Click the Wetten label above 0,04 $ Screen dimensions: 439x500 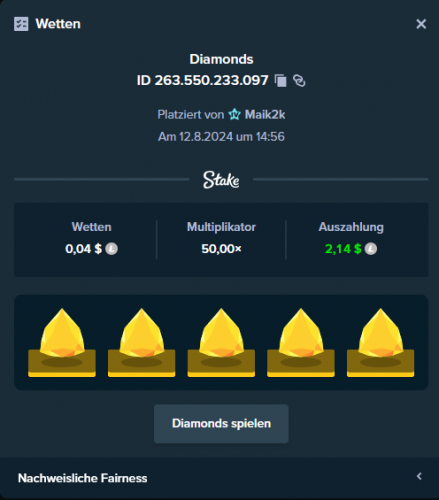[x=92, y=227]
